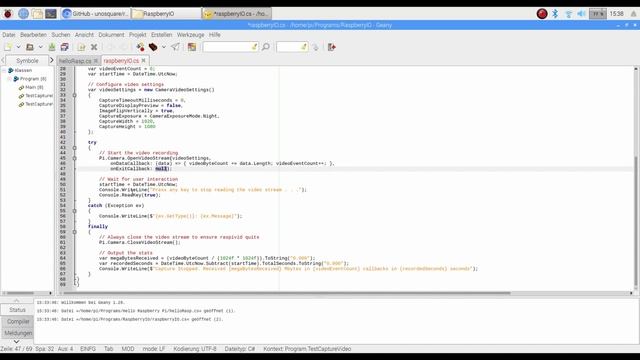Viewport: 640px width, 360px height.
Task: Quit Geany via the exit toolbar icon
Action: point(332,47)
